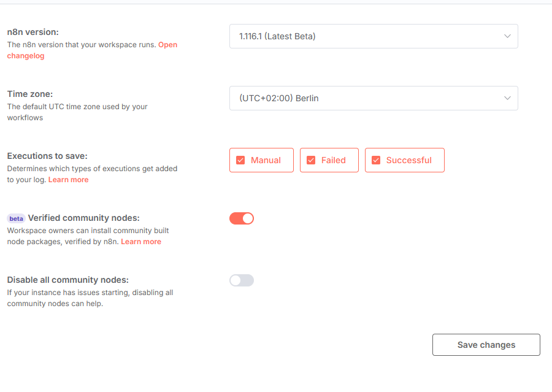Click "Verified community nodes:" heading text
Viewport: 552px width, 392px height.
click(x=84, y=218)
